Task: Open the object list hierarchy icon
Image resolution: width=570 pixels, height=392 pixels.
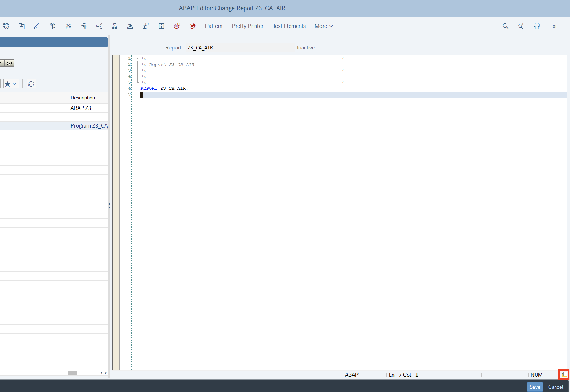Action: pos(115,26)
